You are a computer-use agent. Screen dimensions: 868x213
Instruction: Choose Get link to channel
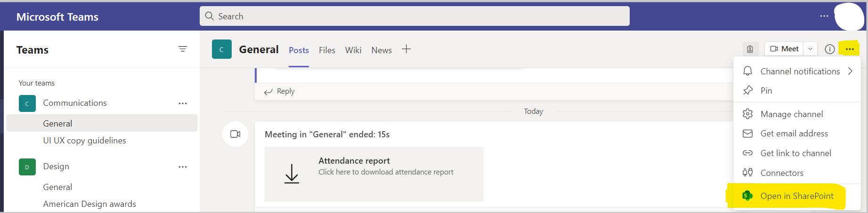pyautogui.click(x=798, y=153)
